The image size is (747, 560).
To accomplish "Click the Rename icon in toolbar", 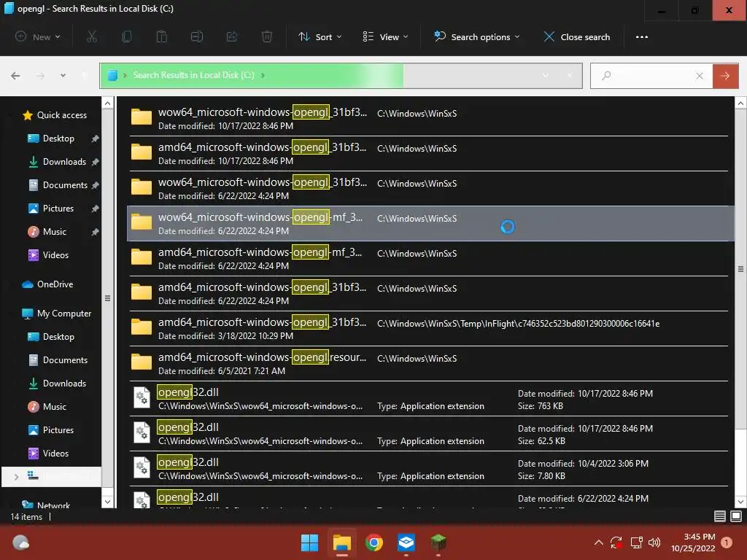I will pos(197,36).
